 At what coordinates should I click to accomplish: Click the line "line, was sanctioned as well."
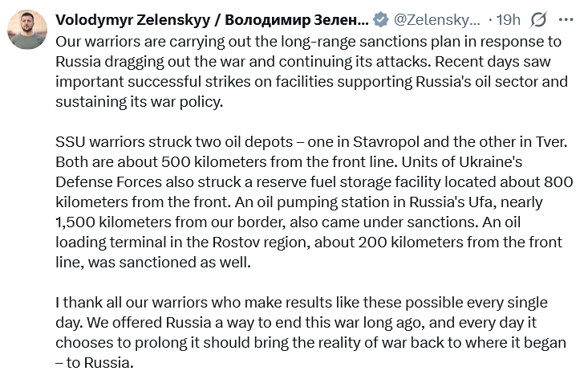pyautogui.click(x=153, y=262)
